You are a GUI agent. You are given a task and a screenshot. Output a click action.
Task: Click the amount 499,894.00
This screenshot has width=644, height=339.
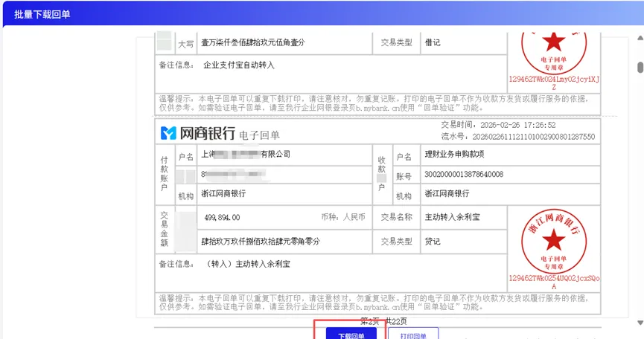(222, 217)
